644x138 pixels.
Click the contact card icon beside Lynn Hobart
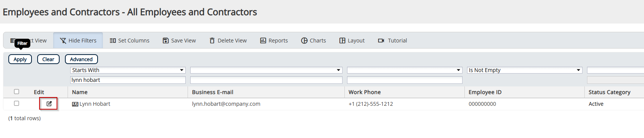(75, 104)
